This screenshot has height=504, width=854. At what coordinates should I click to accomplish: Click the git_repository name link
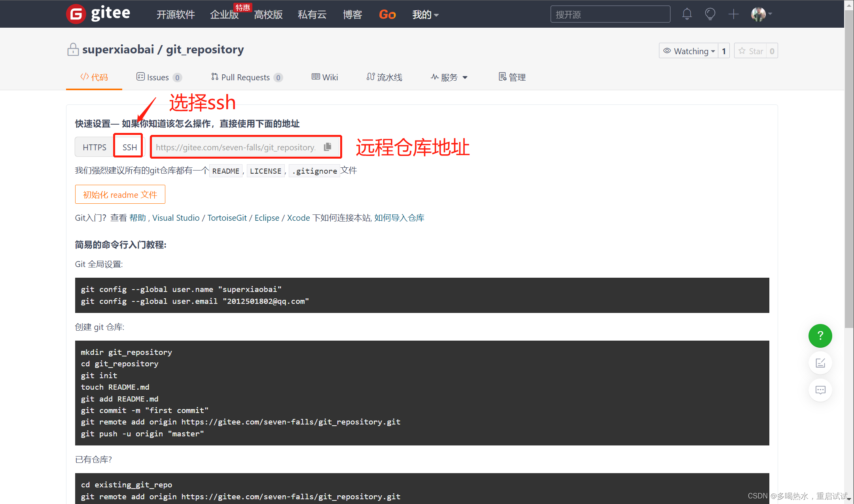(x=205, y=49)
